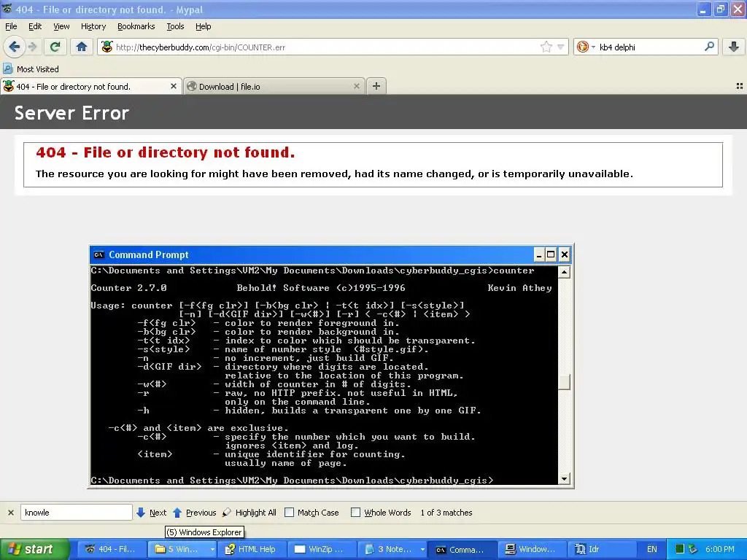This screenshot has height=560, width=747.
Task: Open the 5 Windows Explorer taskbar group
Action: pos(182,549)
